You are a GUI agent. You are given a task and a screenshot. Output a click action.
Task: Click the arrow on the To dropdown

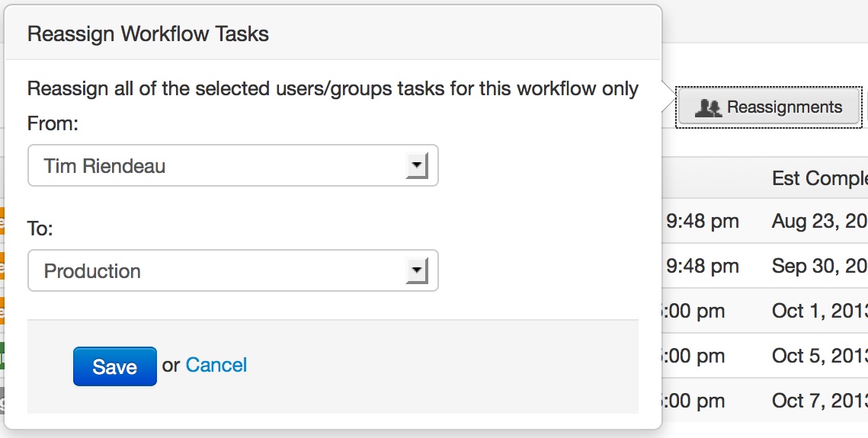click(417, 271)
